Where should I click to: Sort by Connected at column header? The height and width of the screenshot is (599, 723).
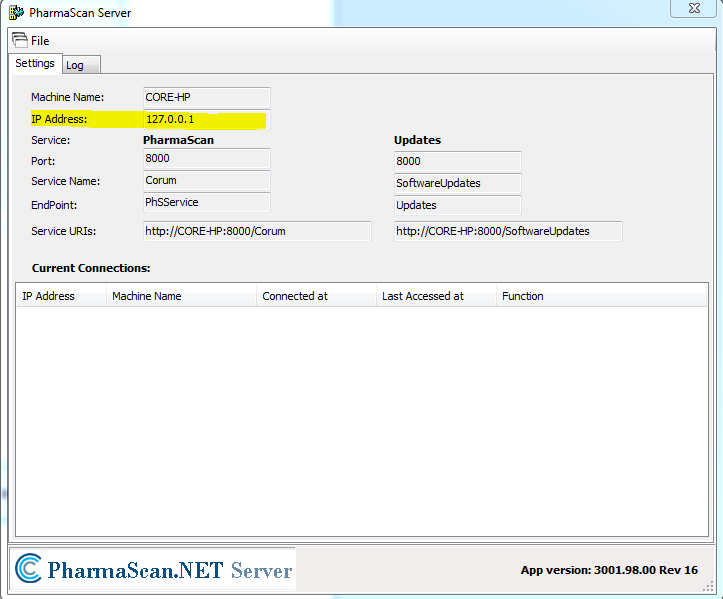click(x=315, y=296)
